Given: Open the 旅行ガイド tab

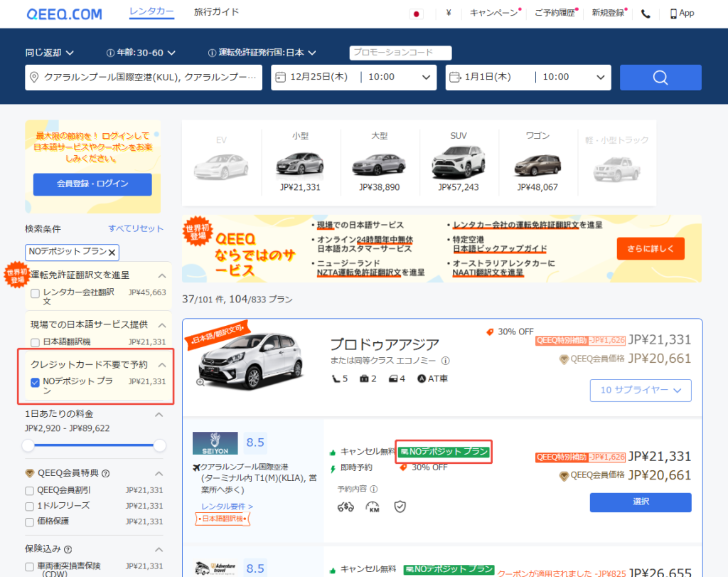Looking at the screenshot, I should tap(216, 12).
